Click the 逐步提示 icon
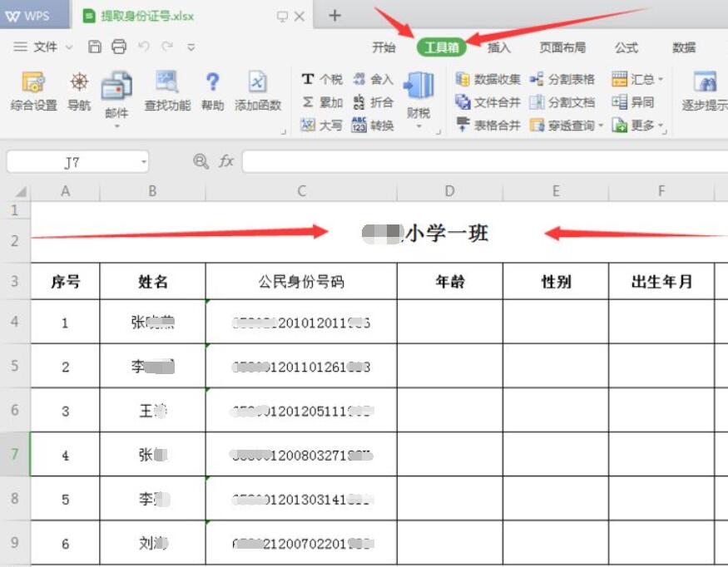The image size is (728, 567). pos(706,90)
